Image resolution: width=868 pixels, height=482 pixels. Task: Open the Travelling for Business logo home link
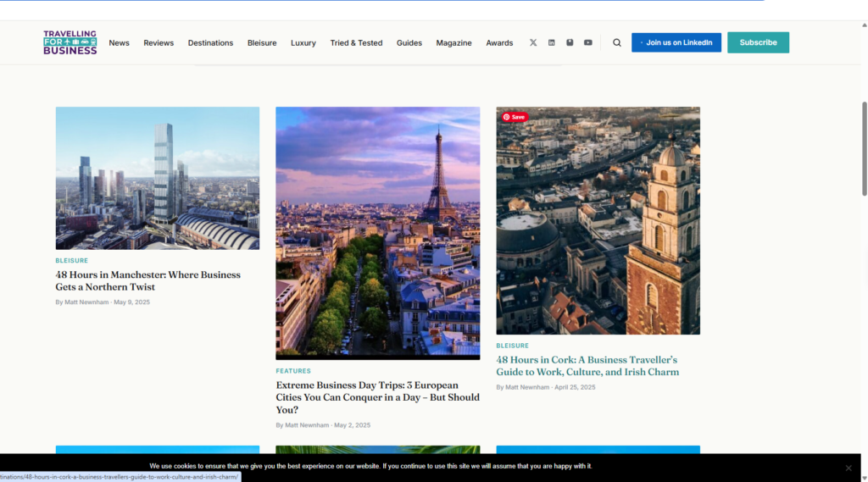point(70,42)
